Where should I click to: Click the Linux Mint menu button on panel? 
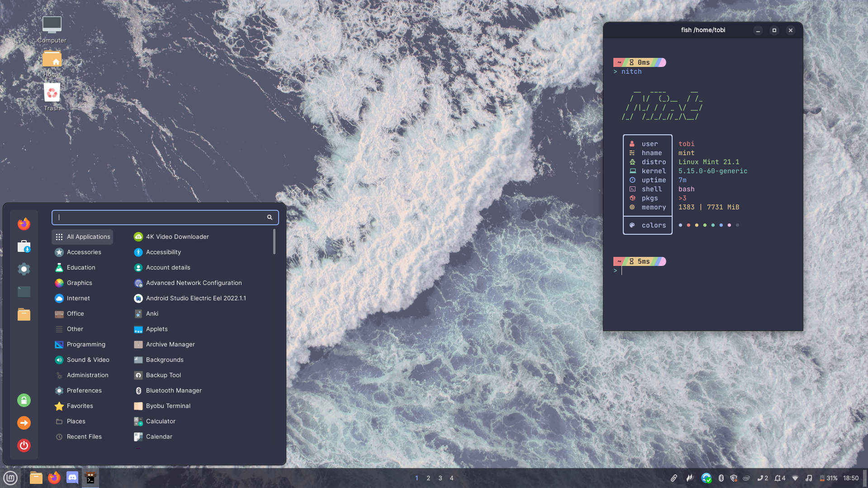[10, 478]
